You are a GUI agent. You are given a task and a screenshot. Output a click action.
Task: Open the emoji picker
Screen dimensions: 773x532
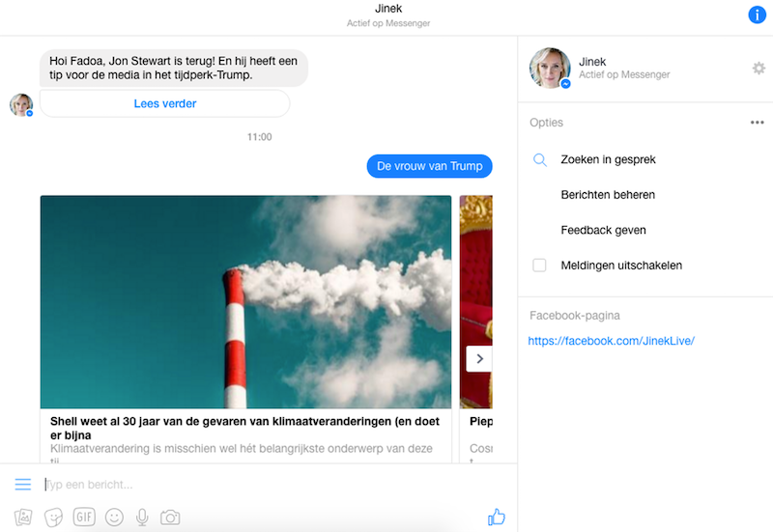(114, 518)
